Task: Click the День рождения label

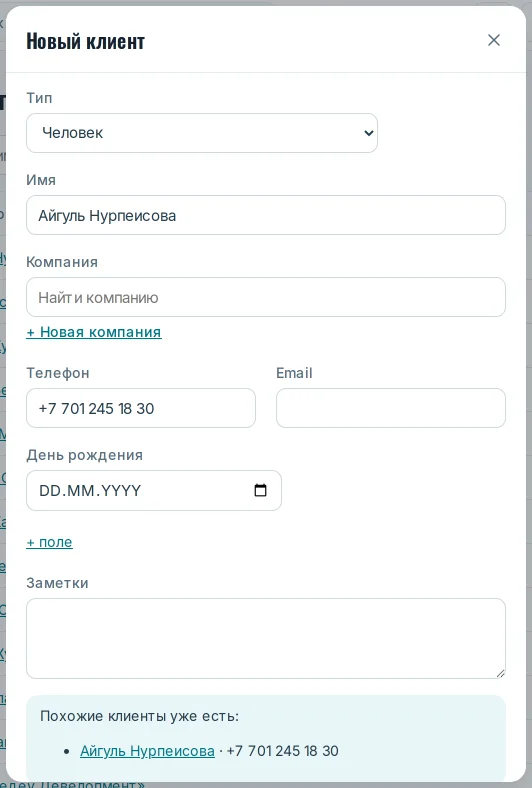Action: tap(84, 455)
